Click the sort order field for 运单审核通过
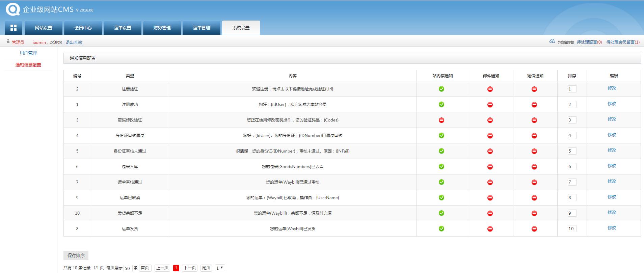This screenshot has height=273, width=644. coord(572,182)
